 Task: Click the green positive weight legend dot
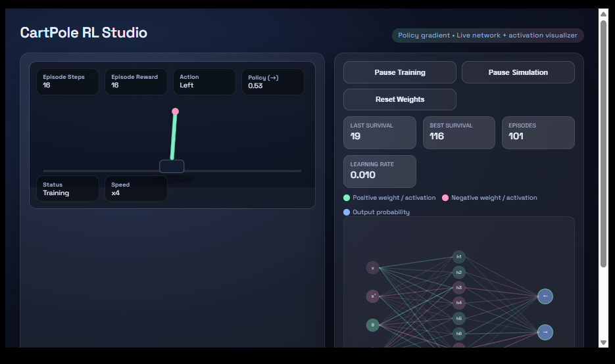pos(347,198)
